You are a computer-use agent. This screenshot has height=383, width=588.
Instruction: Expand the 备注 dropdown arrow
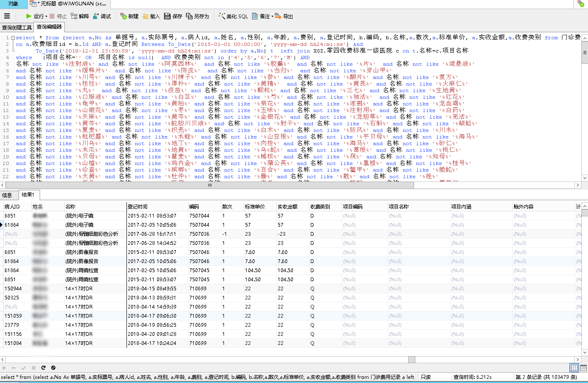(x=272, y=17)
